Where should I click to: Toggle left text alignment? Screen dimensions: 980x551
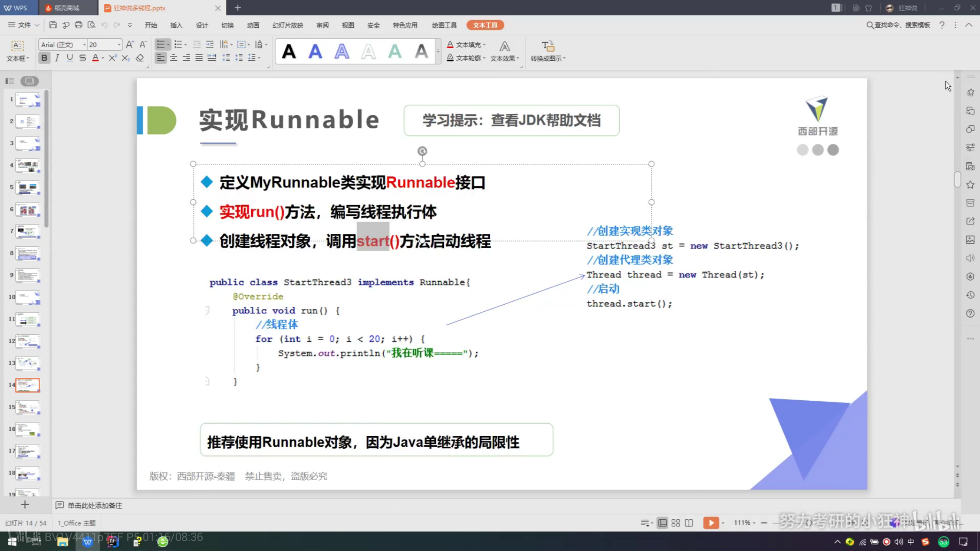[x=161, y=58]
